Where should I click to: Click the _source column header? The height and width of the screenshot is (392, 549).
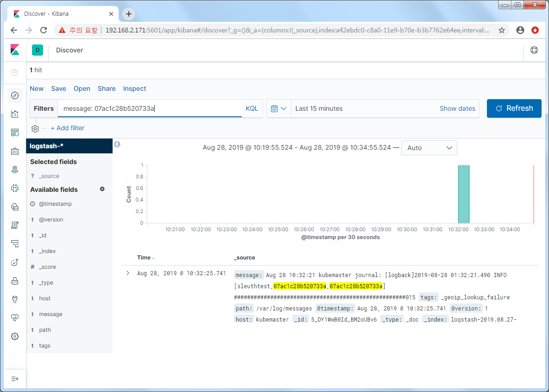(x=245, y=258)
